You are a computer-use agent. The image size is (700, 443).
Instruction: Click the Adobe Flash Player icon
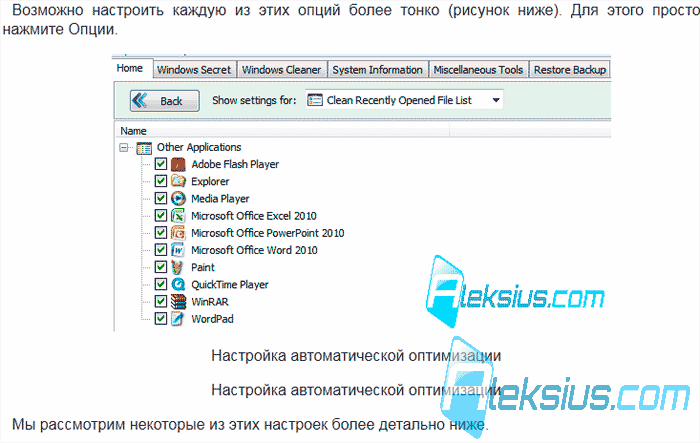(x=178, y=164)
